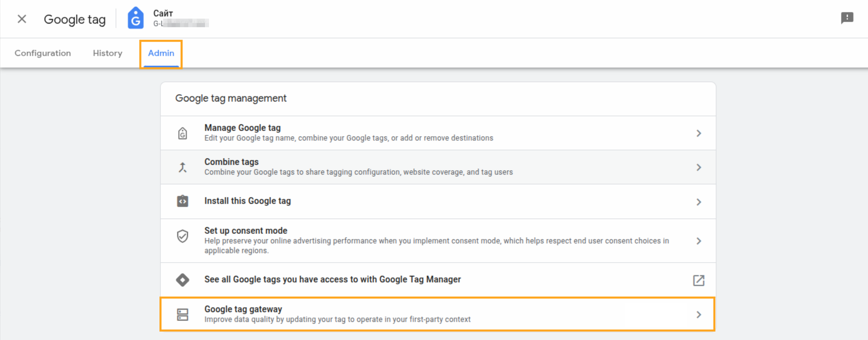The width and height of the screenshot is (868, 340).
Task: Expand the Google tag gateway chevron
Action: (x=698, y=315)
